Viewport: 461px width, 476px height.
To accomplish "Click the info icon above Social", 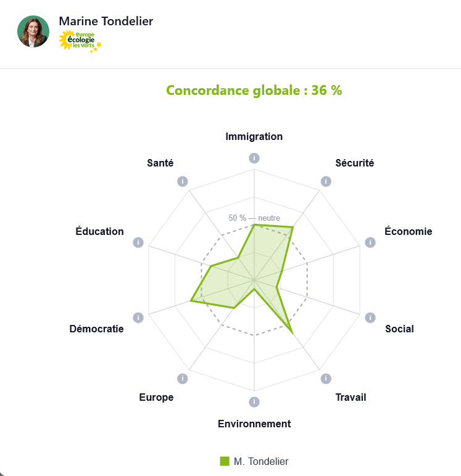I will coord(370,318).
